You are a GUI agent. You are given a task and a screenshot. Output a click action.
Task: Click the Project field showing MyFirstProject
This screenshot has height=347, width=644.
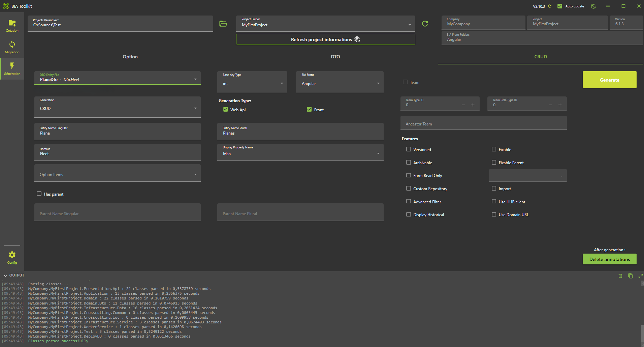tap(568, 22)
